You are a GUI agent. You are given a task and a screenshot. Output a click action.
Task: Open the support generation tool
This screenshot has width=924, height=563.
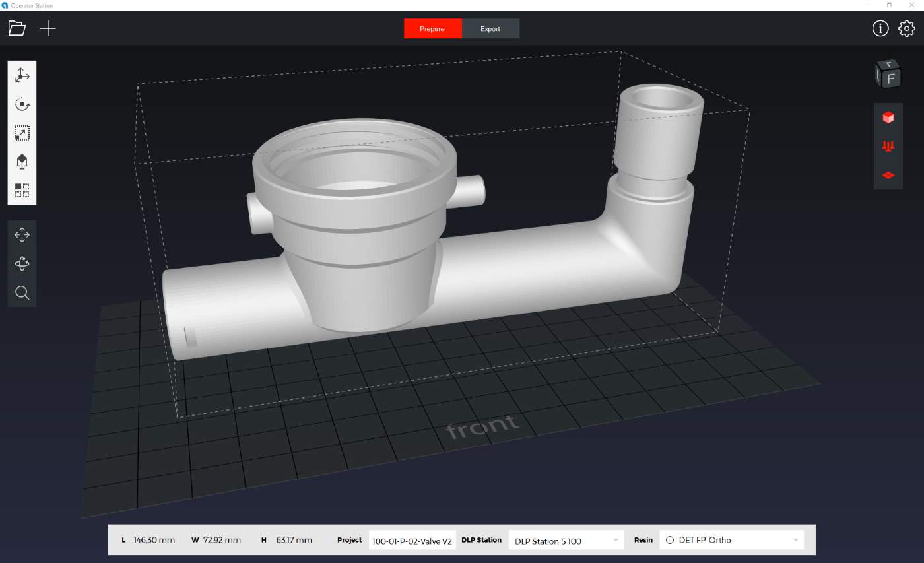(x=22, y=162)
